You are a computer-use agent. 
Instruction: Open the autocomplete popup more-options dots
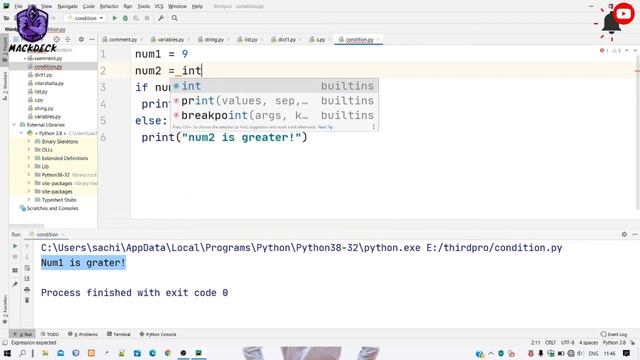373,127
